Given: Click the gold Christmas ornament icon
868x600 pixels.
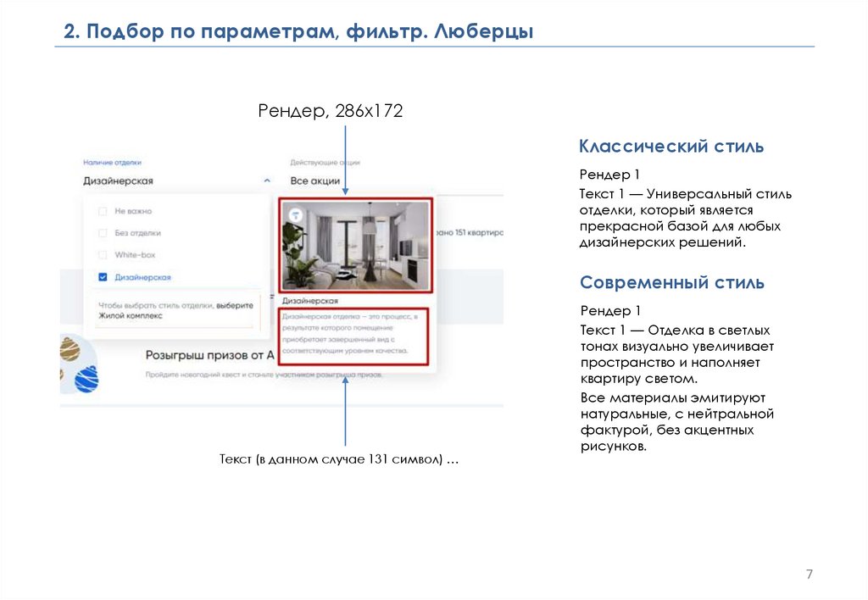Looking at the screenshot, I should point(70,348).
